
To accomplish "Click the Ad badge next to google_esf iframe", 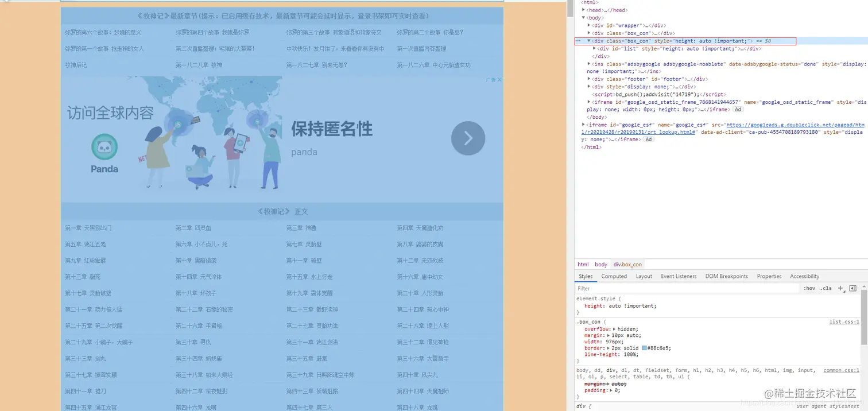I will pos(648,139).
